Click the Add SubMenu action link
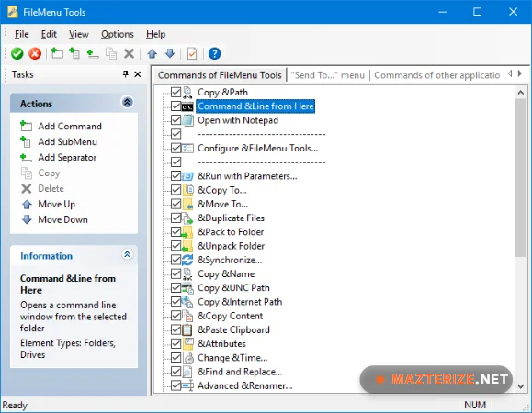Viewport: 532px width, 413px height. [x=67, y=142]
